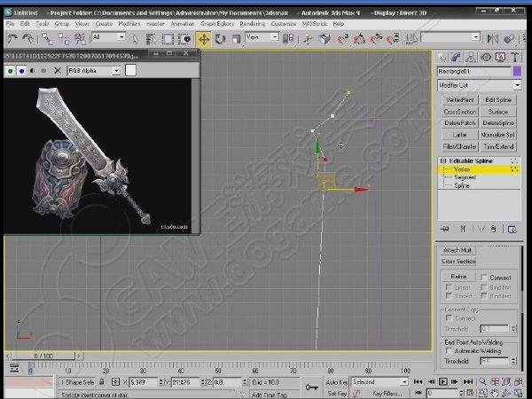Toggle the 3D Snaps icon
Viewport: 532px width, 399px height.
(342, 39)
